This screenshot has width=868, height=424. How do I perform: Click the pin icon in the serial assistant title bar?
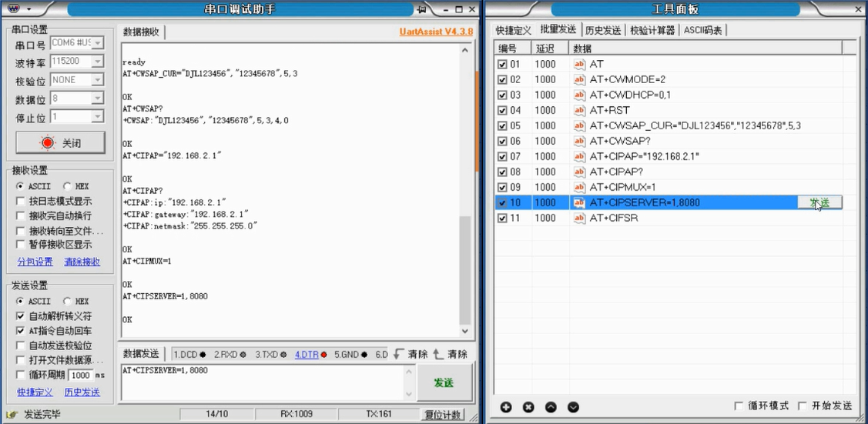click(x=422, y=9)
